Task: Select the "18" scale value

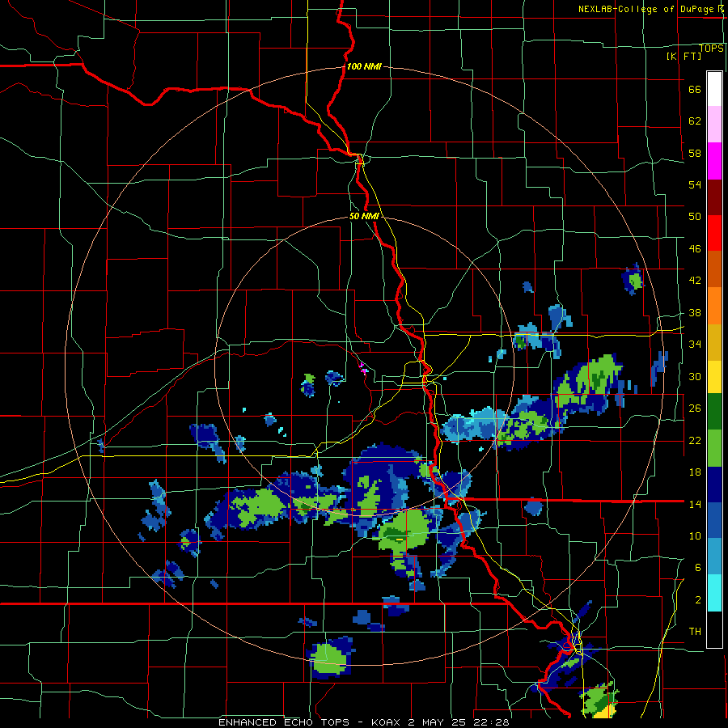Action: 695,472
